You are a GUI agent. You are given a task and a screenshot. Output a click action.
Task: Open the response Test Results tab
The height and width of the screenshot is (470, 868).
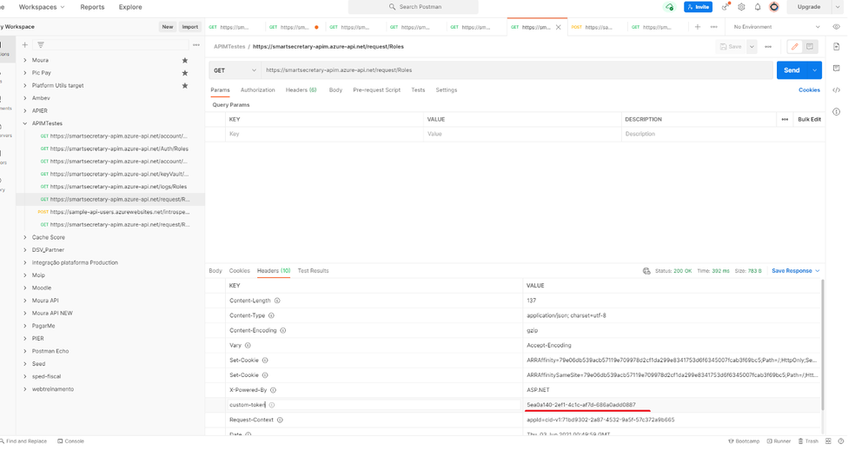[x=313, y=271]
